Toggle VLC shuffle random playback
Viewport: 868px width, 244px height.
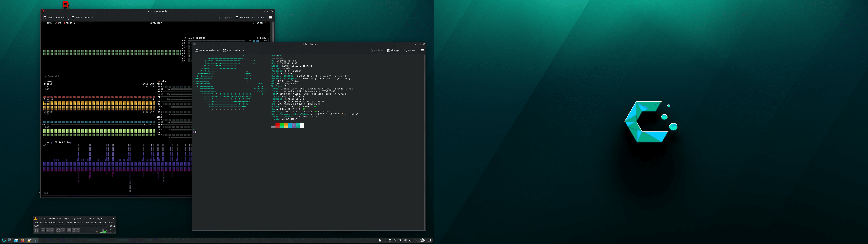78,230
